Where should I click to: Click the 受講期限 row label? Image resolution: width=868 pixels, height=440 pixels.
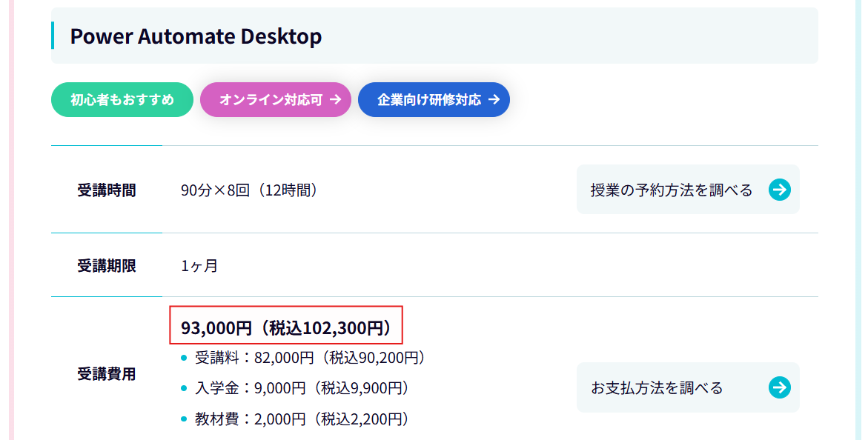point(107,266)
